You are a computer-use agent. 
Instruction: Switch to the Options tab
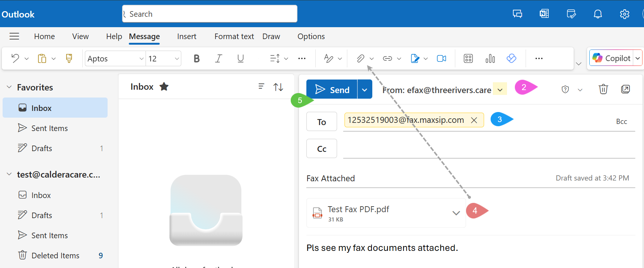pos(311,36)
